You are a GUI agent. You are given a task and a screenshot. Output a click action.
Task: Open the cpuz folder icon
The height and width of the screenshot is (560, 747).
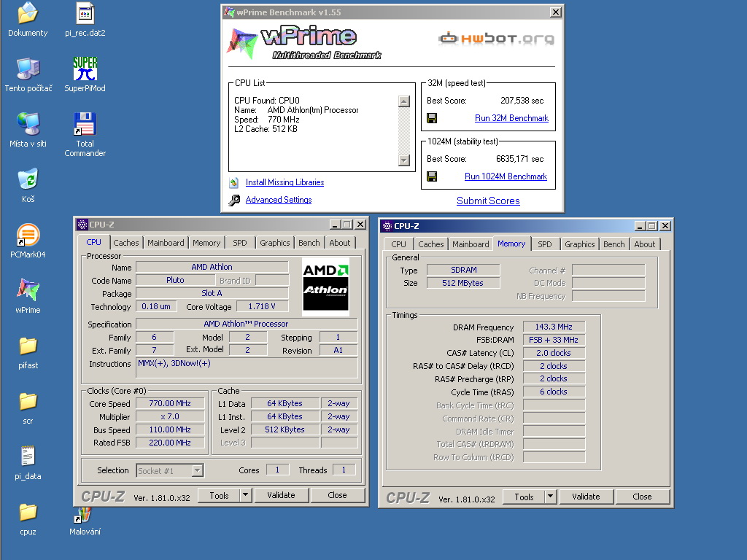pos(28,513)
